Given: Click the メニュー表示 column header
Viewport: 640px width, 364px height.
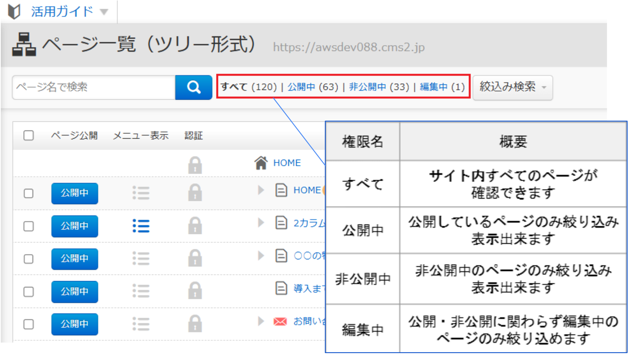Looking at the screenshot, I should pos(141,135).
